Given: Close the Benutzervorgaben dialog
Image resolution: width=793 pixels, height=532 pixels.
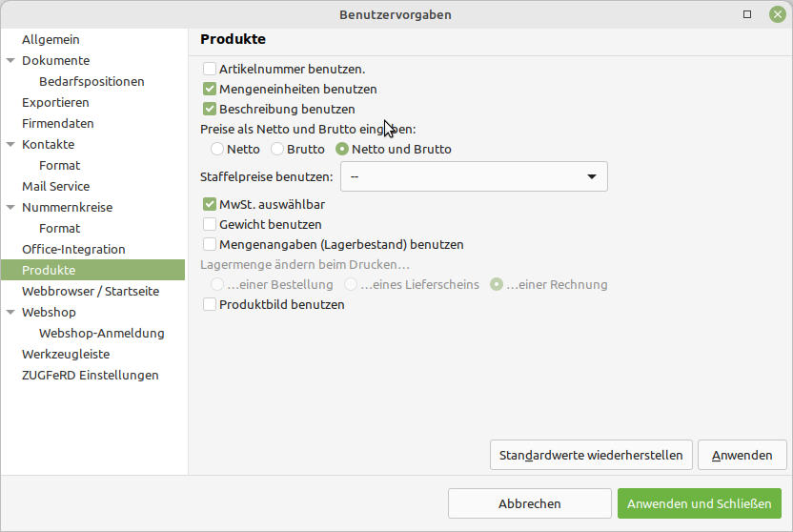Looking at the screenshot, I should (x=778, y=14).
